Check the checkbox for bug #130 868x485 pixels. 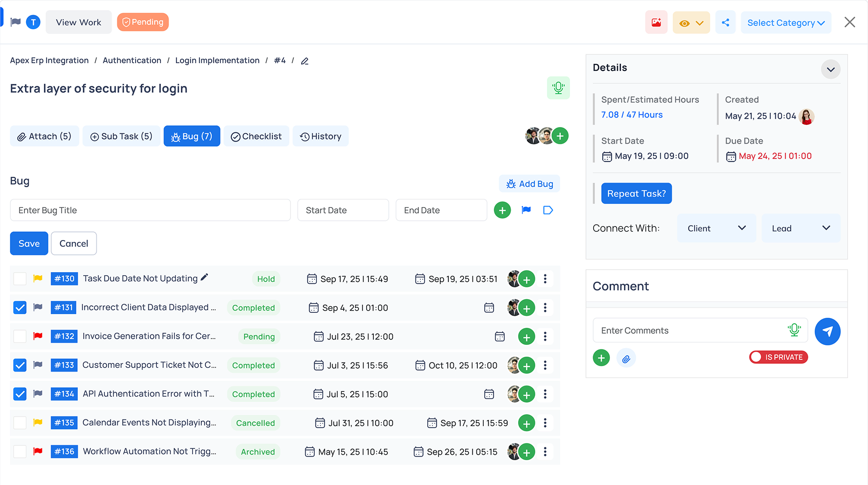20,279
